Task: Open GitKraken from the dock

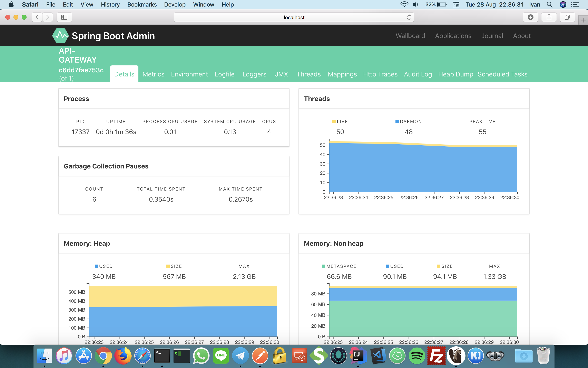Action: click(x=339, y=356)
